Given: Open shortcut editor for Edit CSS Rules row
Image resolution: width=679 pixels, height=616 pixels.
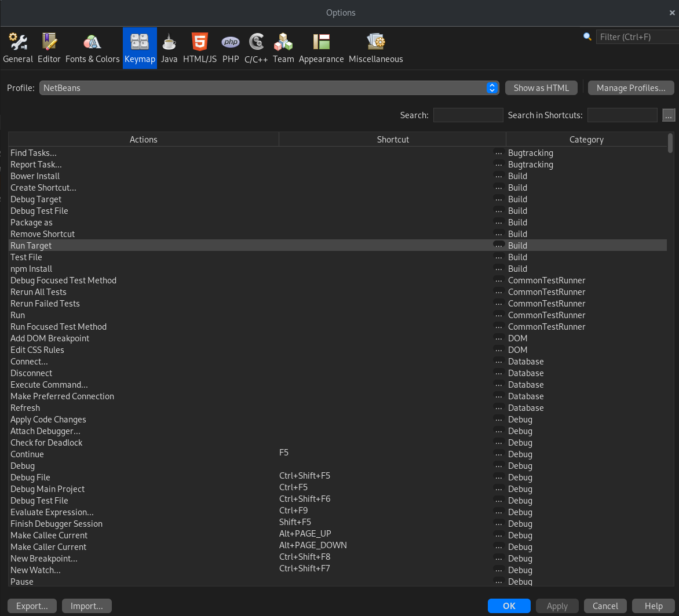Looking at the screenshot, I should coord(498,350).
